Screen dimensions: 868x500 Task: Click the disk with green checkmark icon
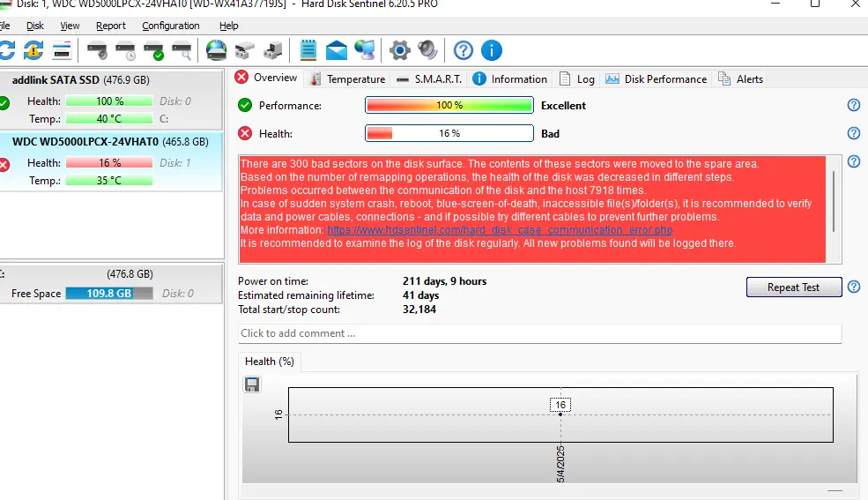click(154, 50)
